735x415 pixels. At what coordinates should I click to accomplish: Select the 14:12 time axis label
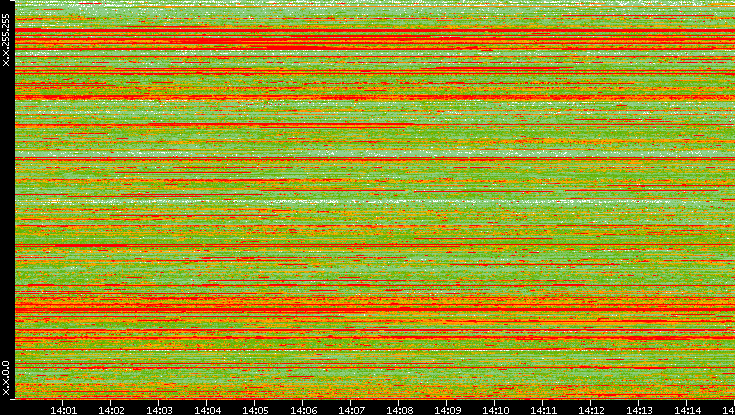pos(591,410)
